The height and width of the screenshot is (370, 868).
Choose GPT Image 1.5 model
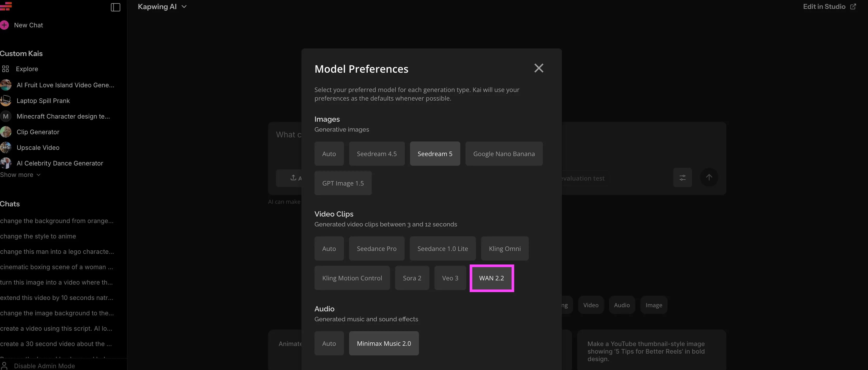tap(343, 183)
